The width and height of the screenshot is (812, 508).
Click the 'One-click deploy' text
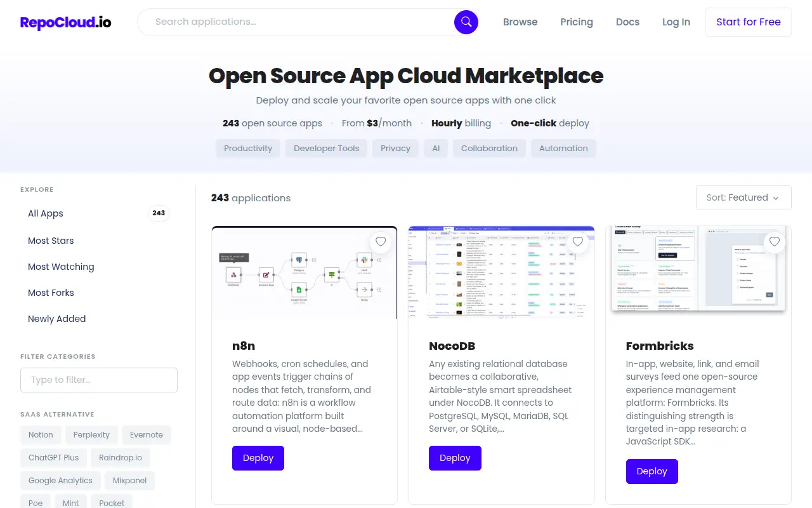[x=550, y=123]
